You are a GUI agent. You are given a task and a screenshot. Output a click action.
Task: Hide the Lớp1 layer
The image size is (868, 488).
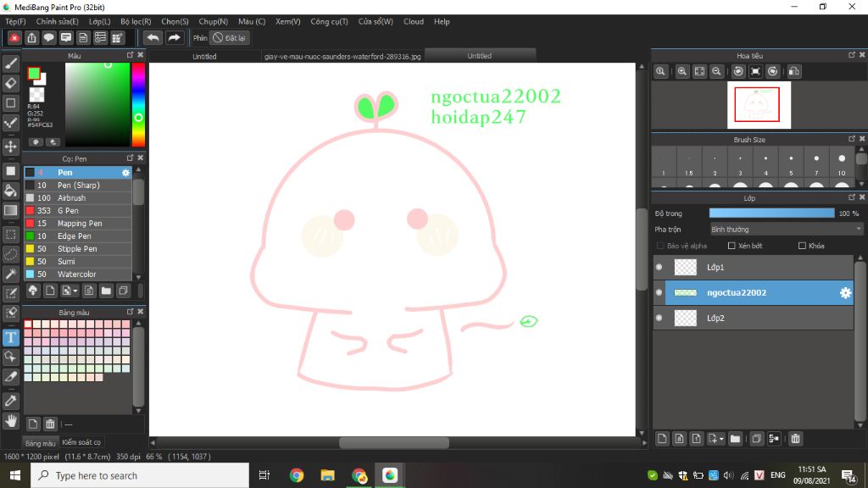[x=659, y=267]
